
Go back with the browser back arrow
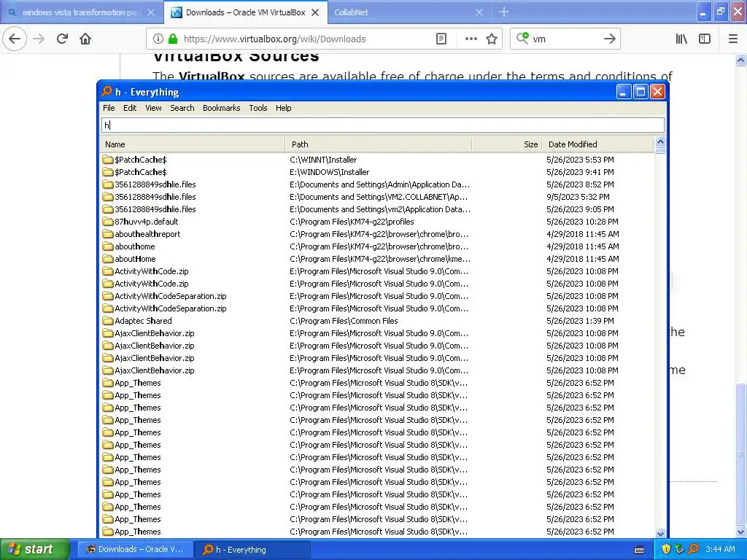coord(15,39)
